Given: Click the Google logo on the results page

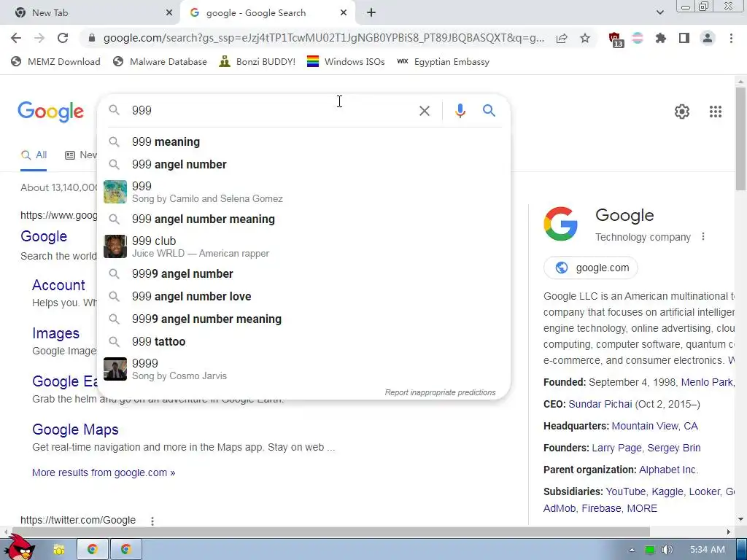Looking at the screenshot, I should click(x=51, y=112).
